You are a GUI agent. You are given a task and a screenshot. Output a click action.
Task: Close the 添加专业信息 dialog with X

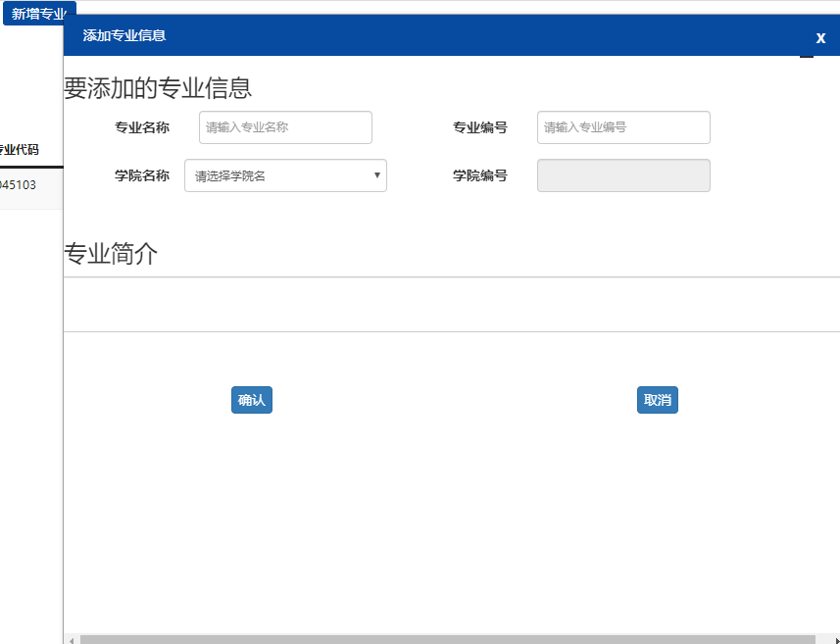(820, 37)
